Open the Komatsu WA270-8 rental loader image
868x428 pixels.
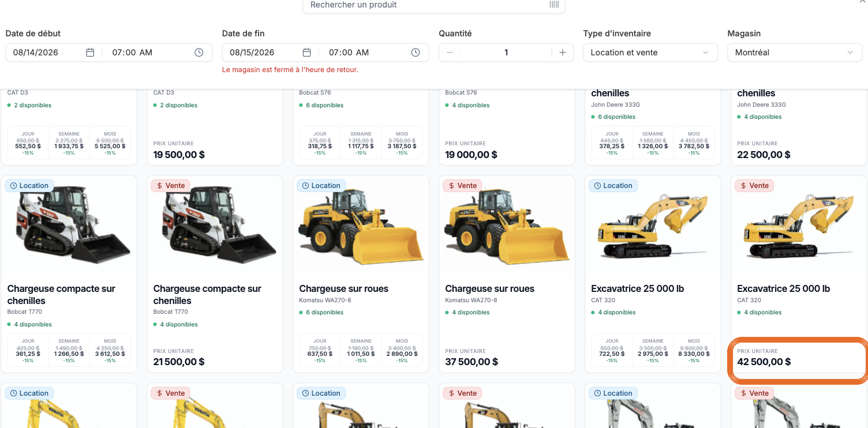(361, 227)
